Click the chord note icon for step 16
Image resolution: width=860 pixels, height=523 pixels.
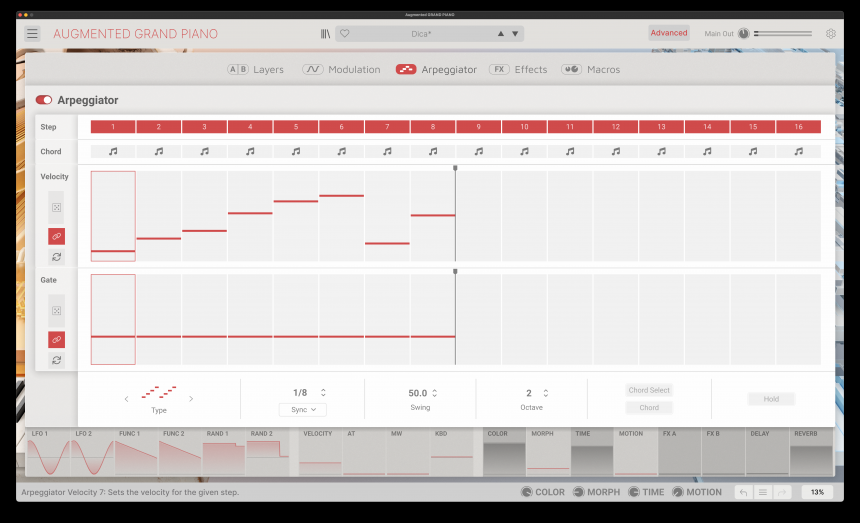point(799,151)
